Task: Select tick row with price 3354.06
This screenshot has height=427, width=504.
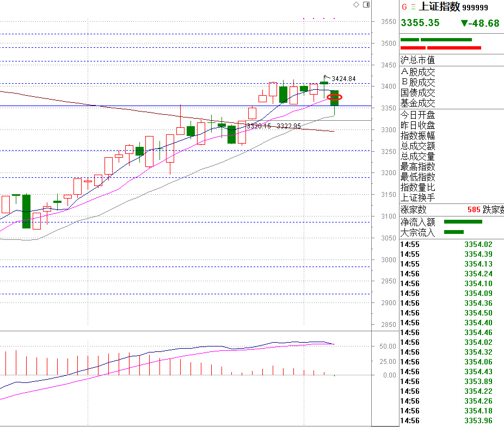Action: [x=452, y=362]
